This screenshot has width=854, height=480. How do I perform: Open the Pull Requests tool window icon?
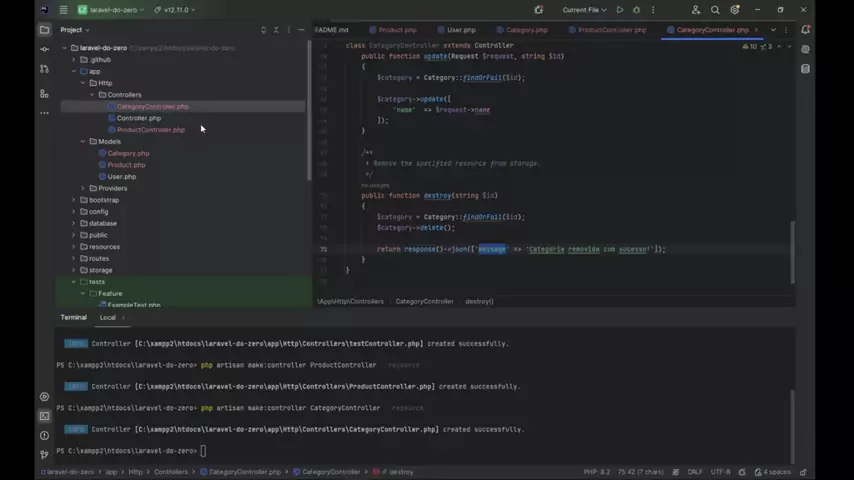point(44,69)
